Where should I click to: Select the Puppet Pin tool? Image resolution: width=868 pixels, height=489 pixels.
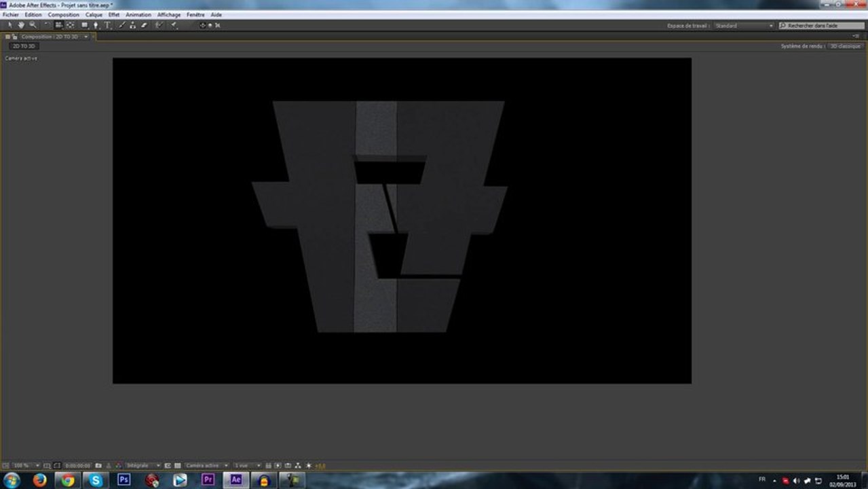[174, 25]
